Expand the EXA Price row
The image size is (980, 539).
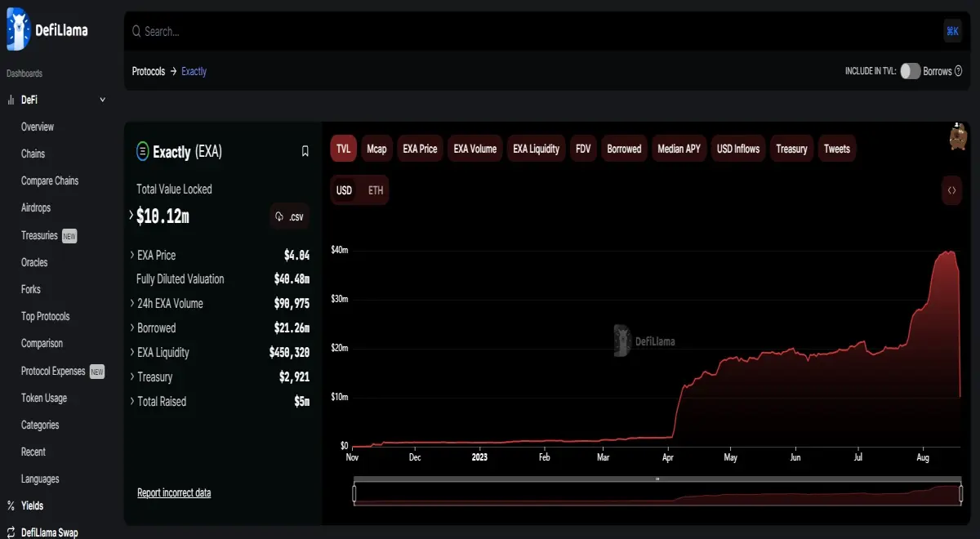click(x=132, y=255)
